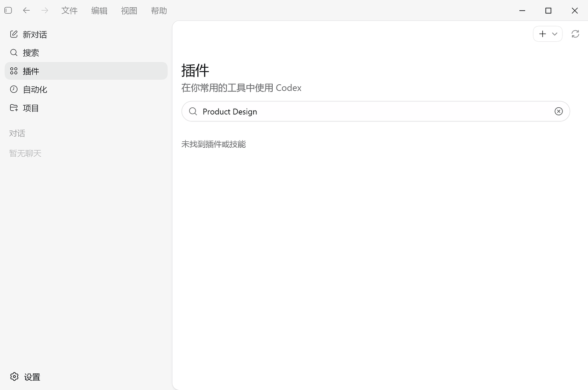Open the 帮助 menu
588x390 pixels.
pos(159,11)
